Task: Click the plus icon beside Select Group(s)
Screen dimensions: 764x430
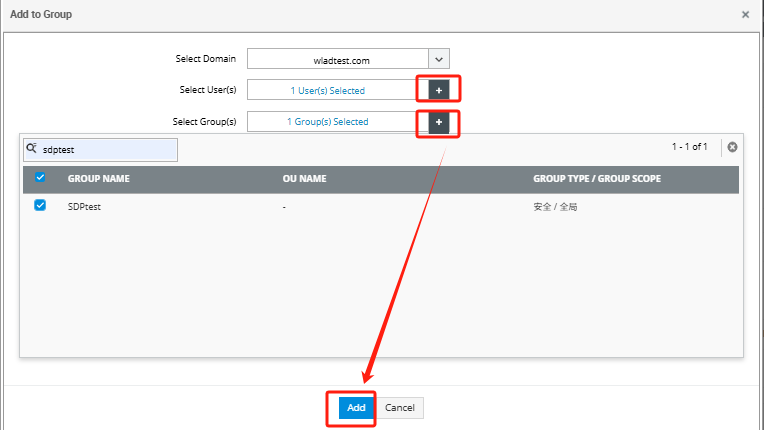Action: point(439,122)
